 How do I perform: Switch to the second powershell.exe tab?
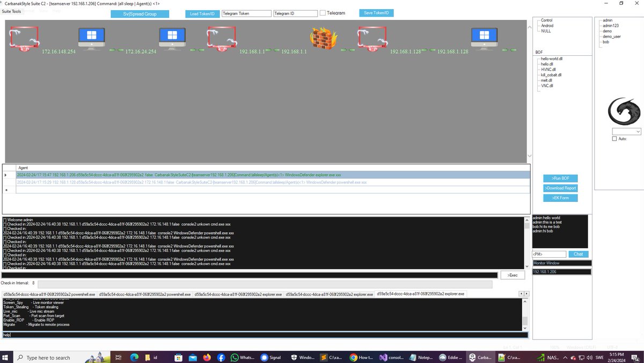145,294
